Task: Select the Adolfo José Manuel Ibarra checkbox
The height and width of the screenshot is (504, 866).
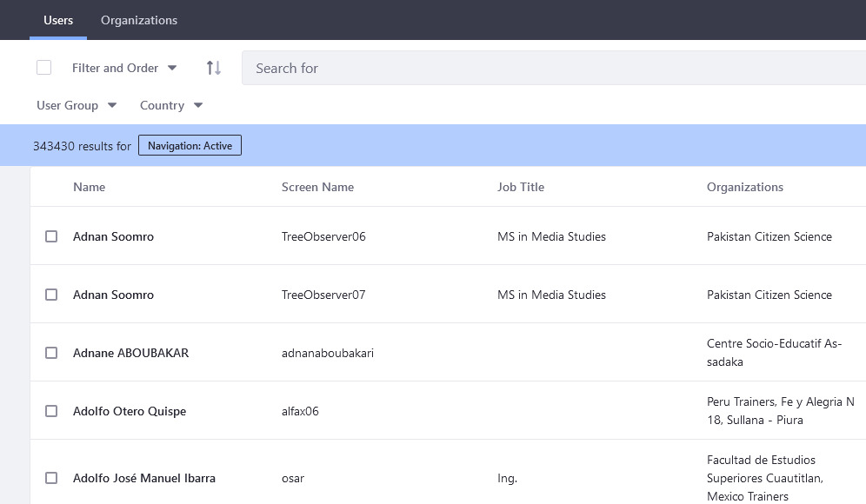Action: [51, 478]
